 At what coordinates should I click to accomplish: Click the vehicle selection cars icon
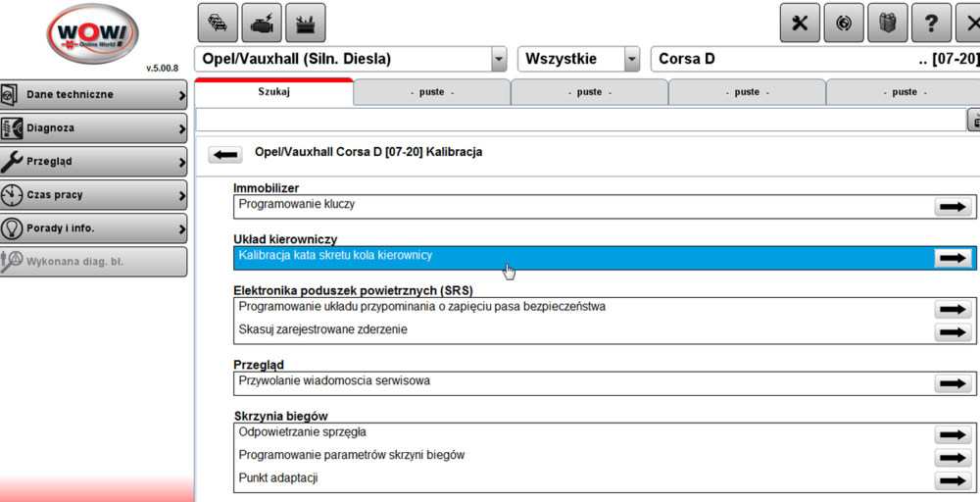[218, 23]
